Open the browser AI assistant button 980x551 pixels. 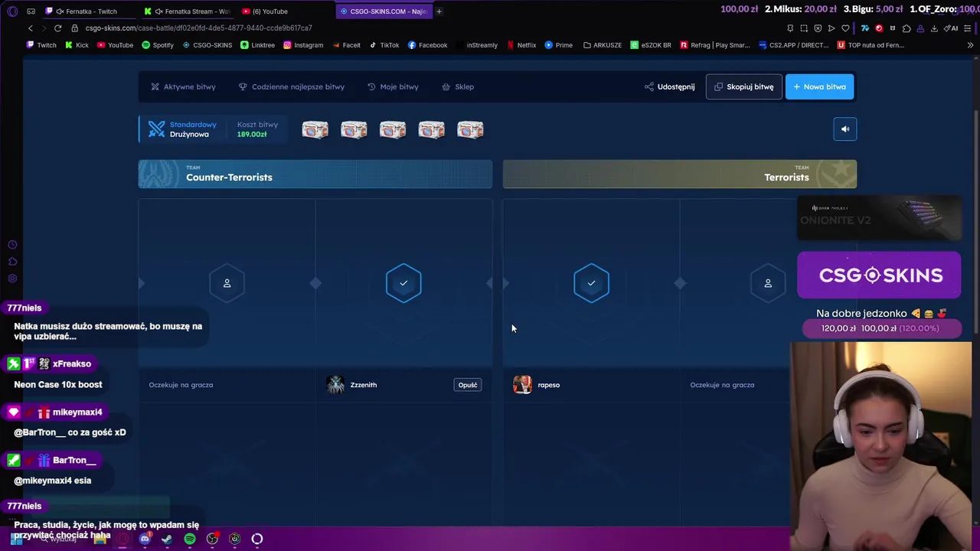point(951,28)
